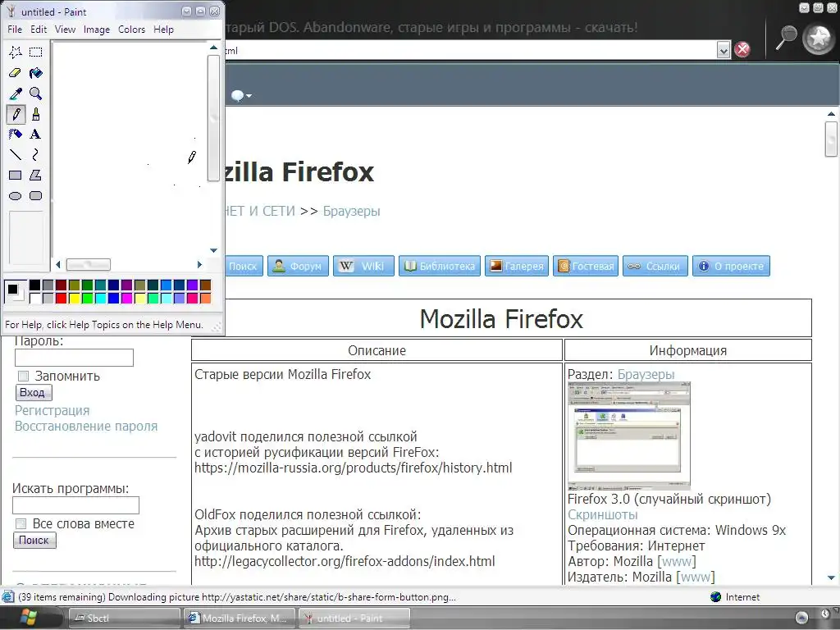
Task: Click Paint canvas scroll-right arrow
Action: coord(199,265)
